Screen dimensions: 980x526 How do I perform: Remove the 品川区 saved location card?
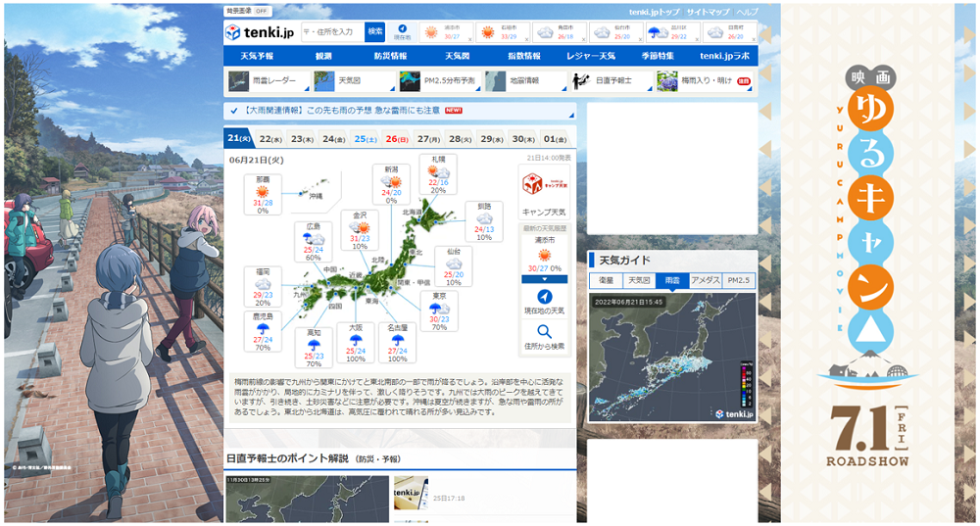[695, 39]
